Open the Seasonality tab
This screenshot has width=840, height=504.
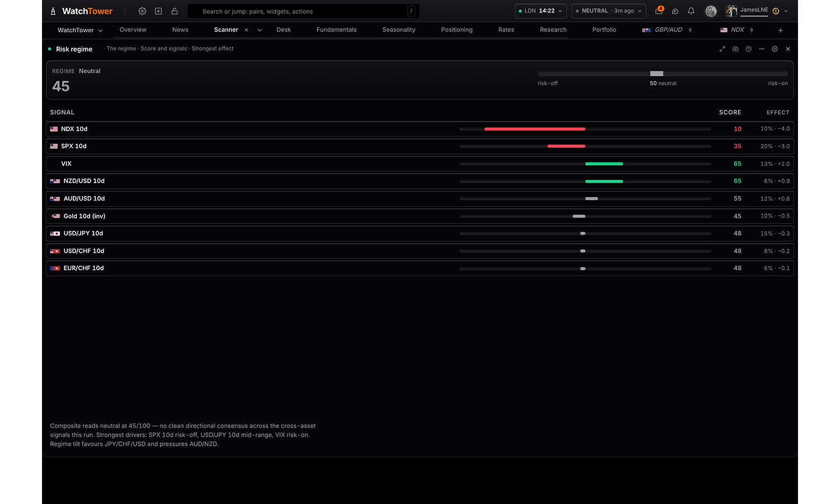(x=399, y=30)
